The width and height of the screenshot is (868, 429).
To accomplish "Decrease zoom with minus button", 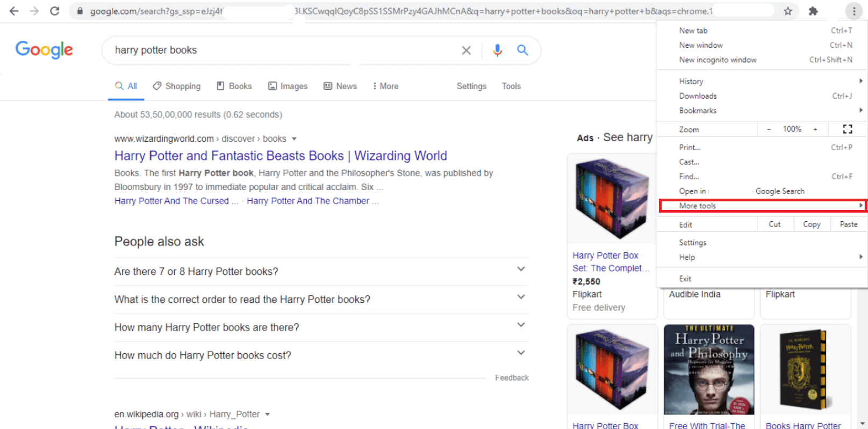I will point(769,129).
